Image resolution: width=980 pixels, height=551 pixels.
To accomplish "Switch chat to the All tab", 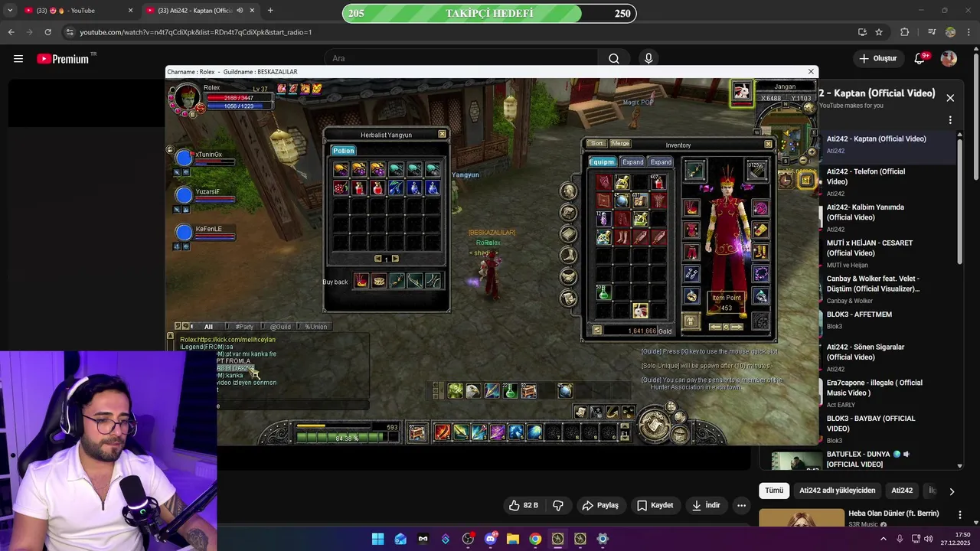I will click(x=208, y=327).
